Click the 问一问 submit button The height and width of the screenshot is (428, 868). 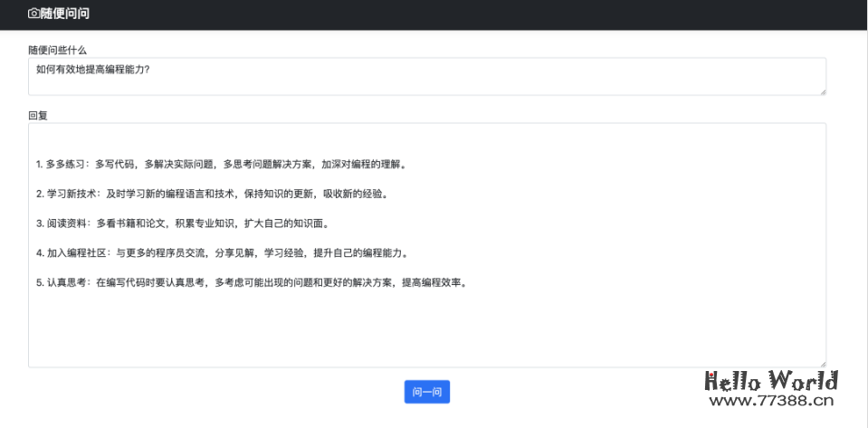[x=427, y=392]
